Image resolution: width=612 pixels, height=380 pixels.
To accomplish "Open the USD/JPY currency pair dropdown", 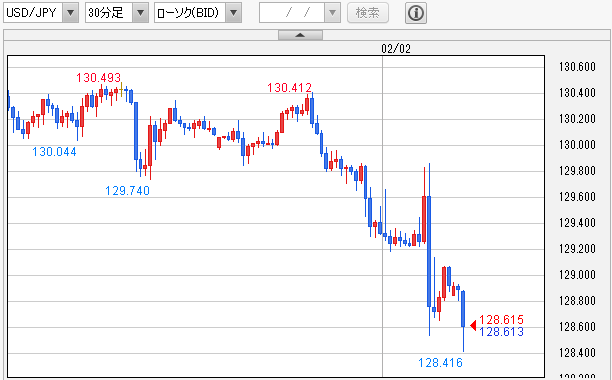I will click(41, 13).
